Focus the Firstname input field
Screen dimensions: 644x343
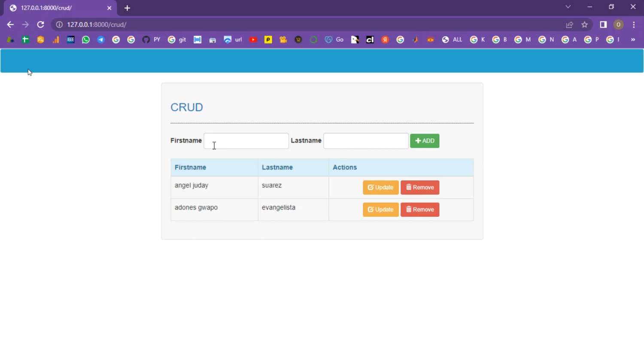point(246,141)
